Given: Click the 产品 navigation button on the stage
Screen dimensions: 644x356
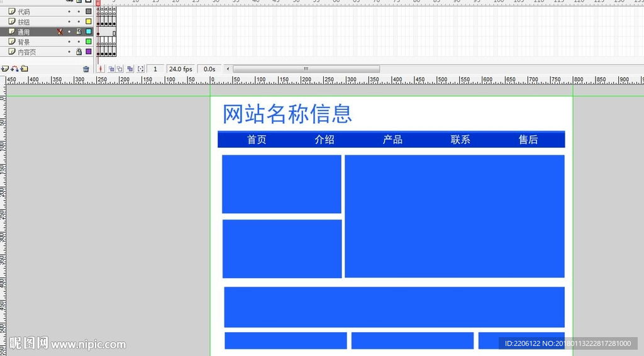Looking at the screenshot, I should pyautogui.click(x=392, y=140).
